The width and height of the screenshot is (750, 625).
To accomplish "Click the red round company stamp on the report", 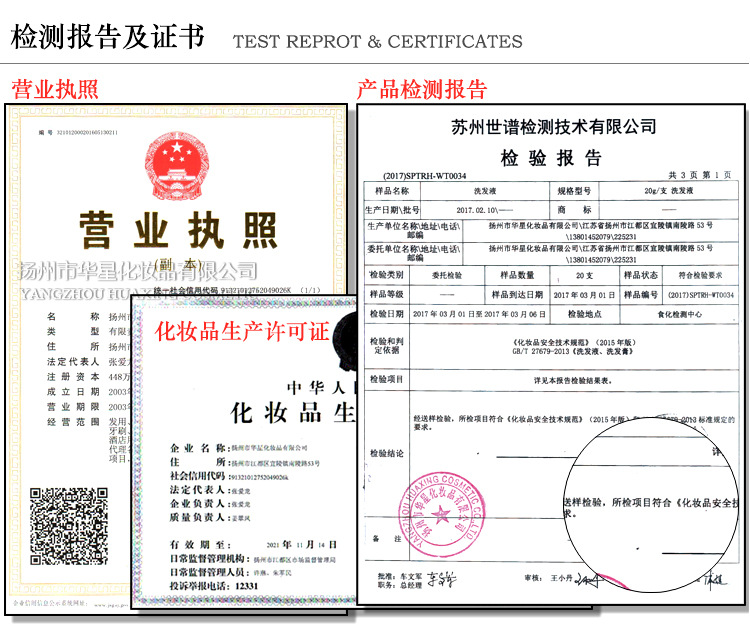I will click(441, 515).
